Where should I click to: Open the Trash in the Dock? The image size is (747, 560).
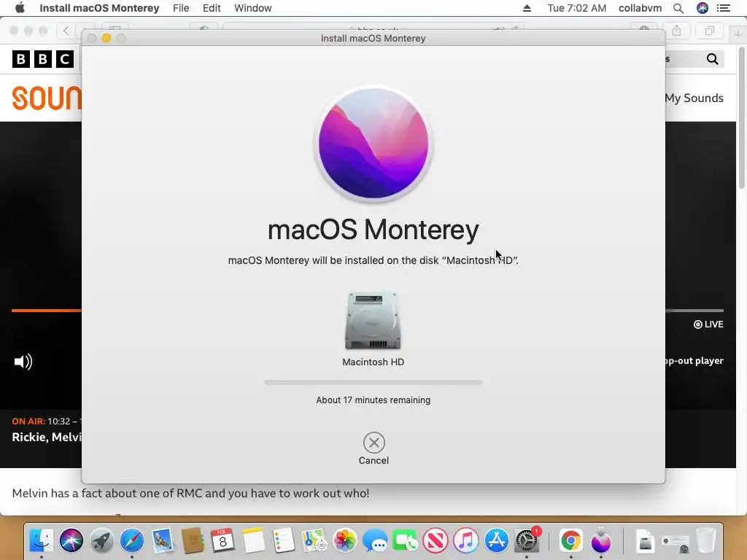(706, 540)
